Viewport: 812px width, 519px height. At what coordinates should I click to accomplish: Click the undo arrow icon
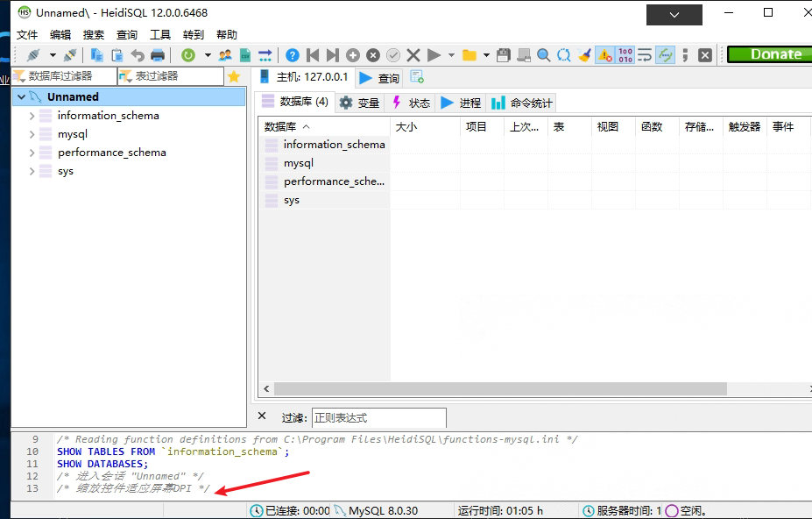(x=138, y=55)
